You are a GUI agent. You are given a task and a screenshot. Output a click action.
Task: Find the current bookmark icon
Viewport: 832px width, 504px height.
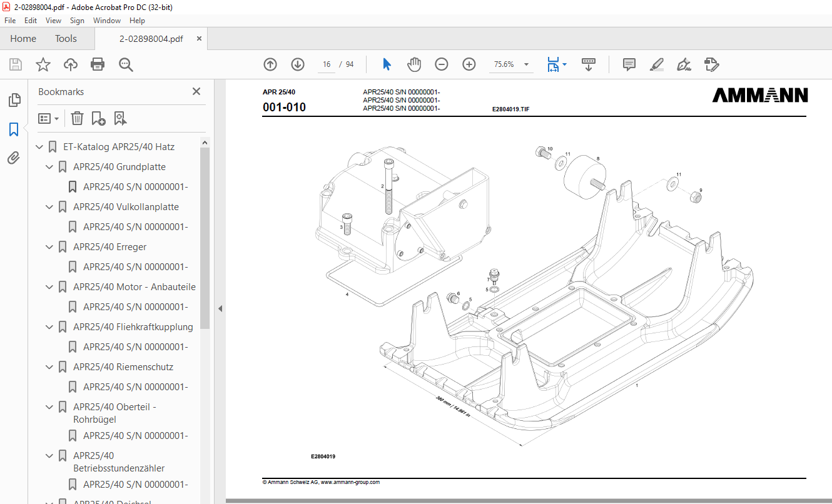coord(120,118)
